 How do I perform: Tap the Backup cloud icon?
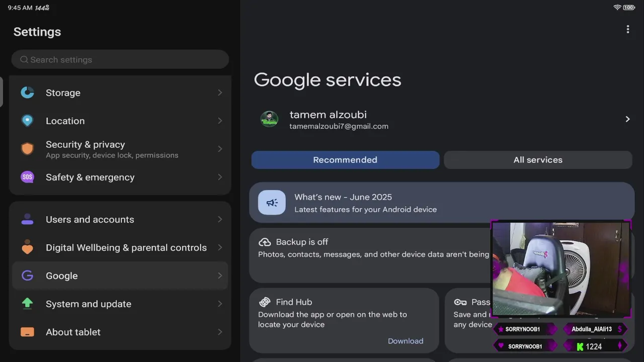265,242
